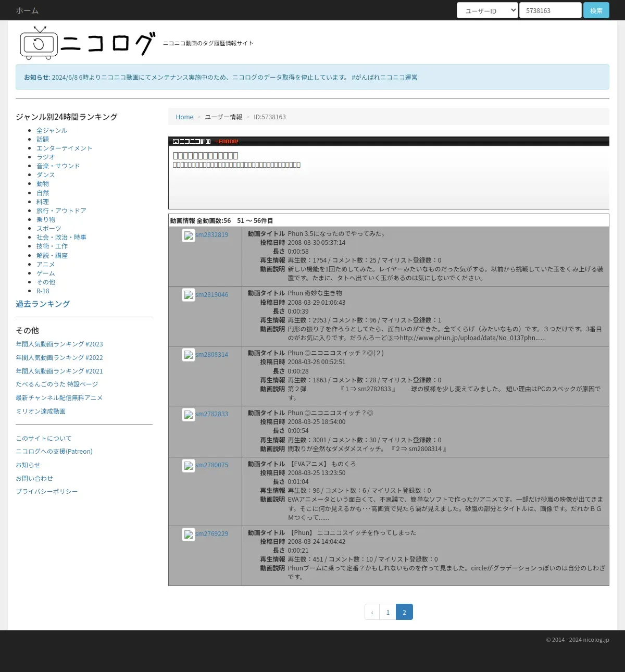Viewport: 625px width, 672px height.
Task: Open thumbnail image for sm2819046
Action: pyautogui.click(x=189, y=295)
